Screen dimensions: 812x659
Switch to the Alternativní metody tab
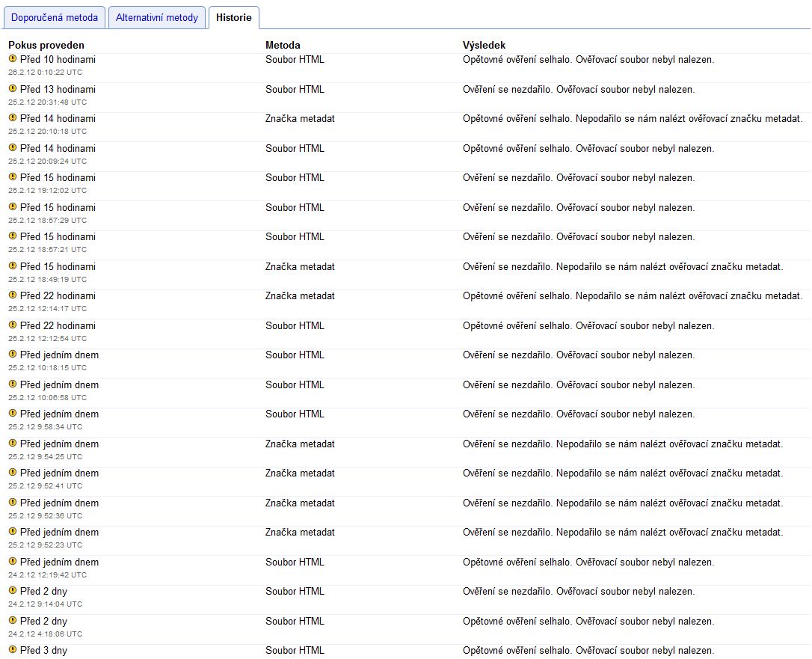click(x=157, y=17)
